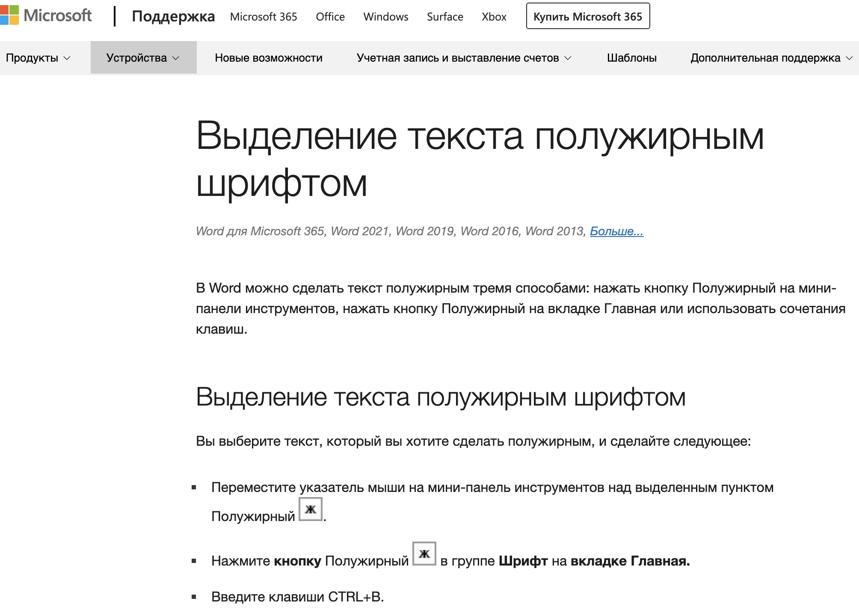
Task: Click the Купить Microsoft 365 button
Action: coord(588,16)
